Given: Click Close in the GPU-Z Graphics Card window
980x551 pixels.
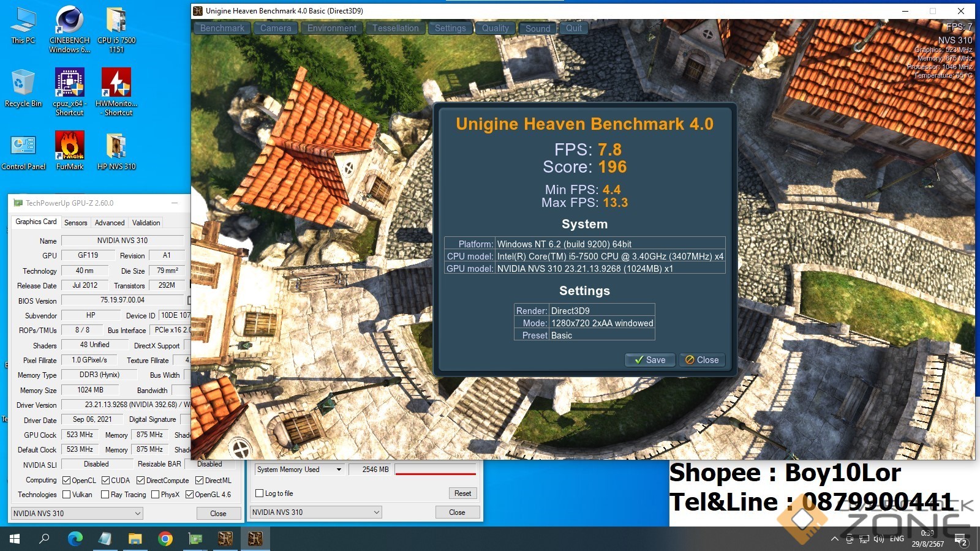Looking at the screenshot, I should tap(218, 514).
